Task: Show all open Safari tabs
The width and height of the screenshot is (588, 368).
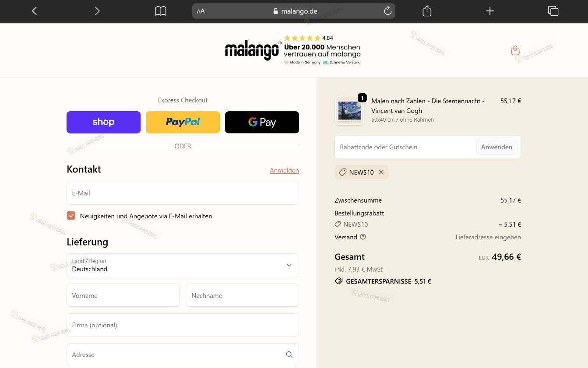Action: coord(553,11)
